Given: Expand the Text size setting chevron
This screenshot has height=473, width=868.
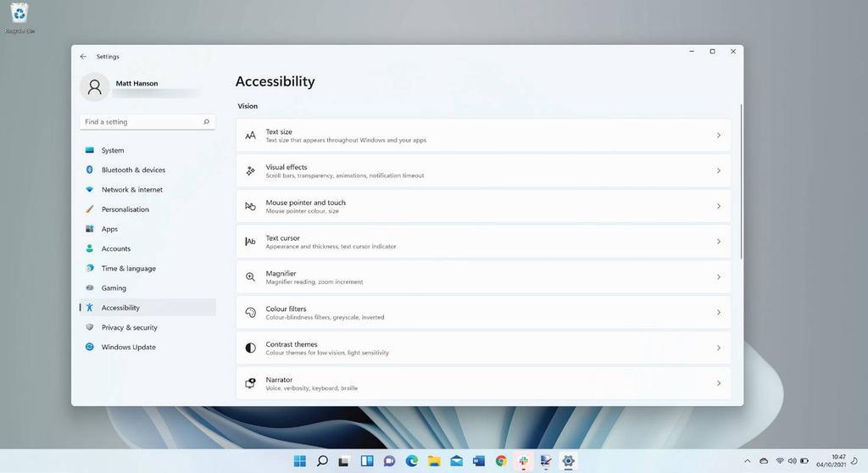Looking at the screenshot, I should (719, 135).
